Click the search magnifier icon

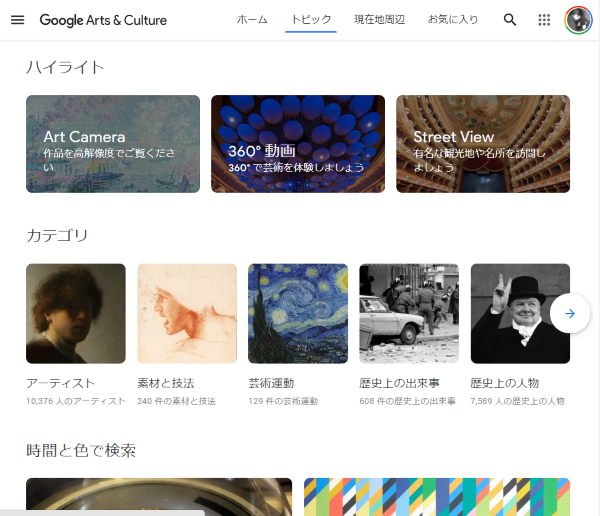pyautogui.click(x=510, y=20)
